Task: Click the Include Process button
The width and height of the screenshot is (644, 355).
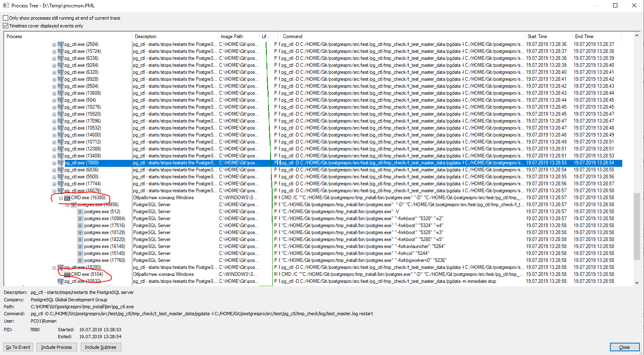Action: (57, 347)
